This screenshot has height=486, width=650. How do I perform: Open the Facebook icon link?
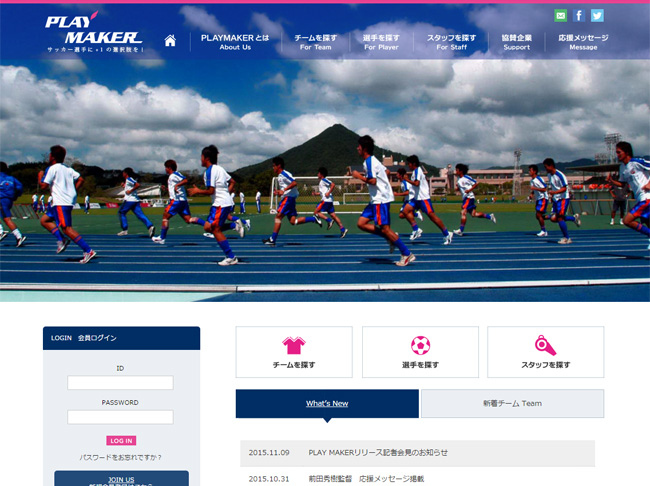click(x=579, y=16)
